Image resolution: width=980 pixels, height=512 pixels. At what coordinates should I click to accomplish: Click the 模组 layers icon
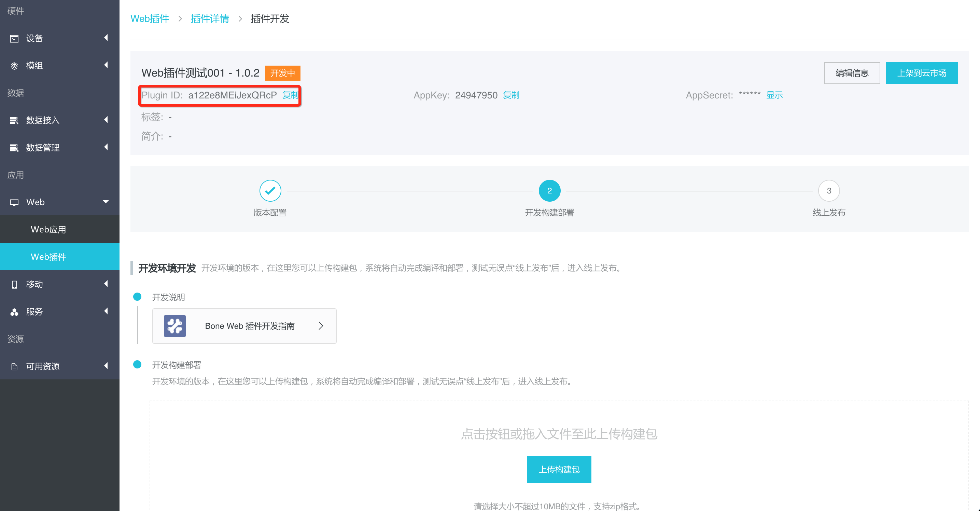coord(14,66)
